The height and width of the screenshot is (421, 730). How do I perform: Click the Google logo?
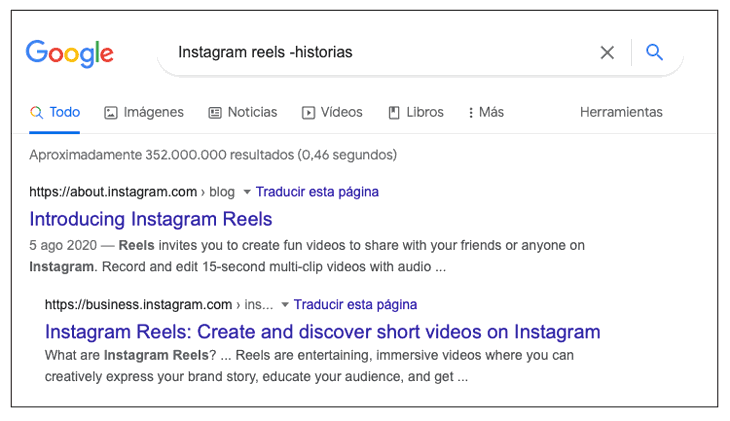(x=69, y=53)
